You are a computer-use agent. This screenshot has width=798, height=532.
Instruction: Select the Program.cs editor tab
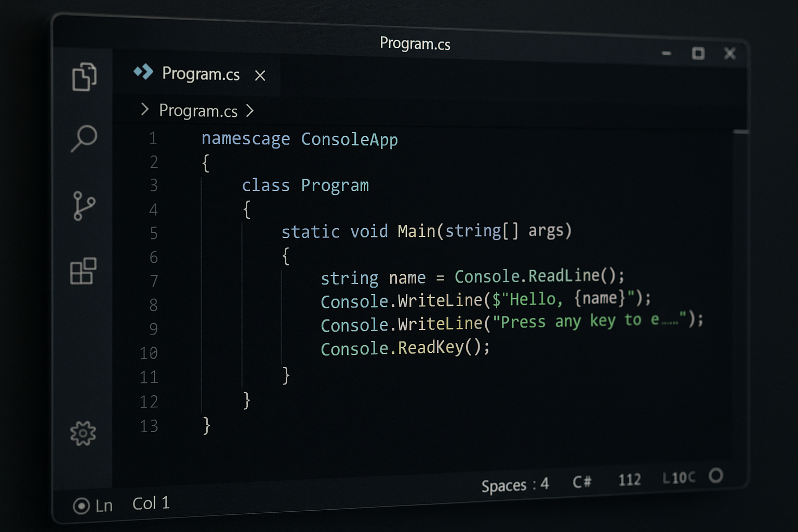tap(197, 74)
